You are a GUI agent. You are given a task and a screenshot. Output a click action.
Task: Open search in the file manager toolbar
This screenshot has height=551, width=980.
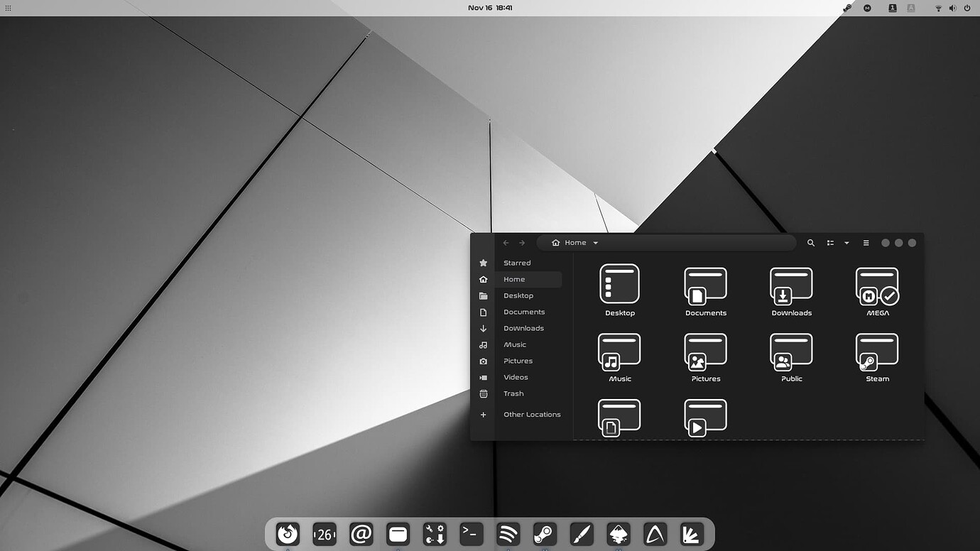(811, 242)
